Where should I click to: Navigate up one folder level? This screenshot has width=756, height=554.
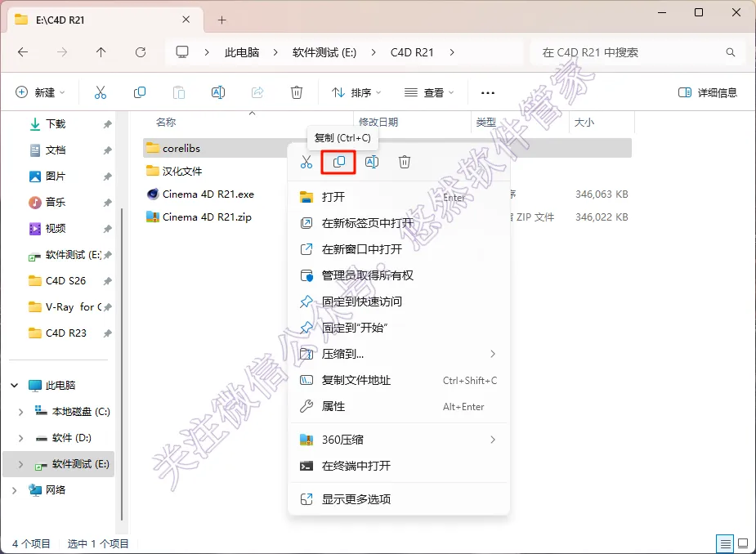[101, 52]
